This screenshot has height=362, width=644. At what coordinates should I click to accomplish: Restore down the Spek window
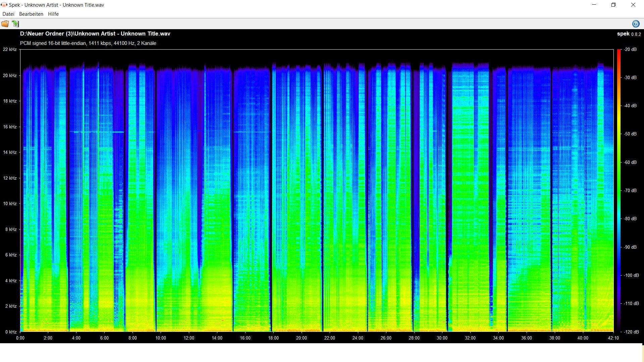[613, 5]
